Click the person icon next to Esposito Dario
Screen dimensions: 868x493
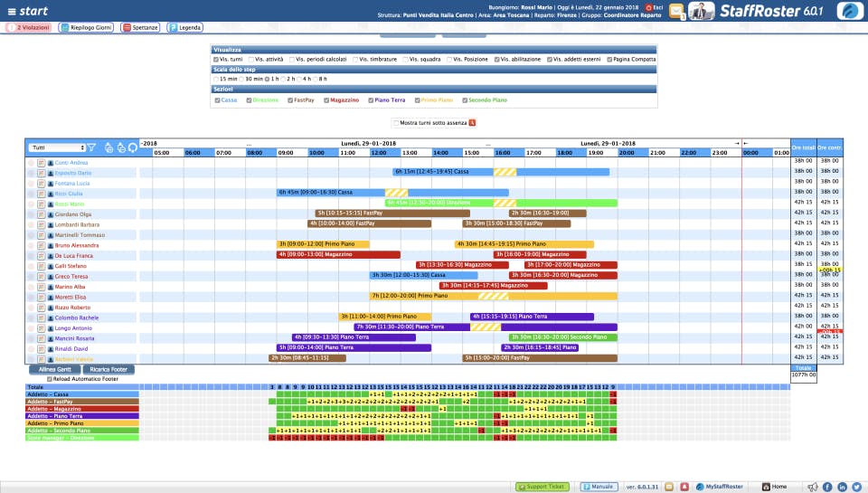click(51, 174)
